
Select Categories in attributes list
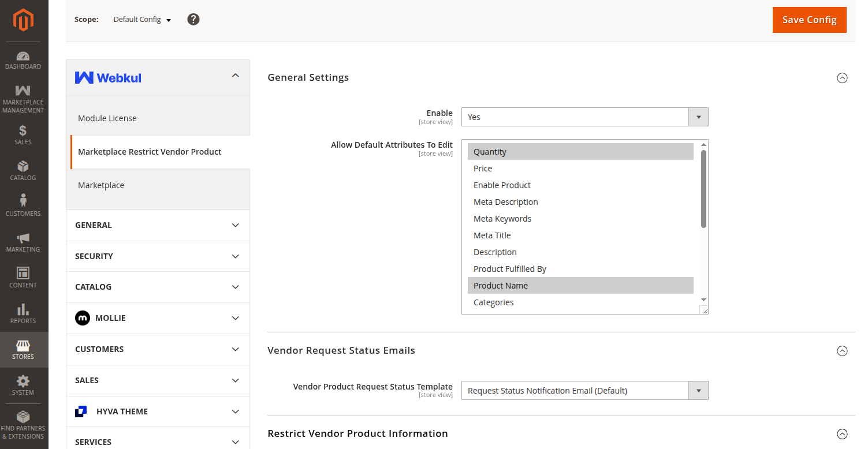580,302
